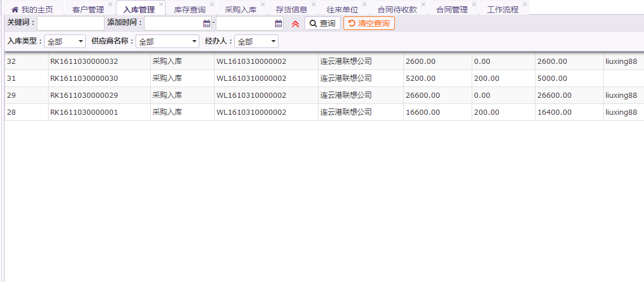Close the 存货信息 tab
The image size is (644, 282).
click(x=314, y=5)
